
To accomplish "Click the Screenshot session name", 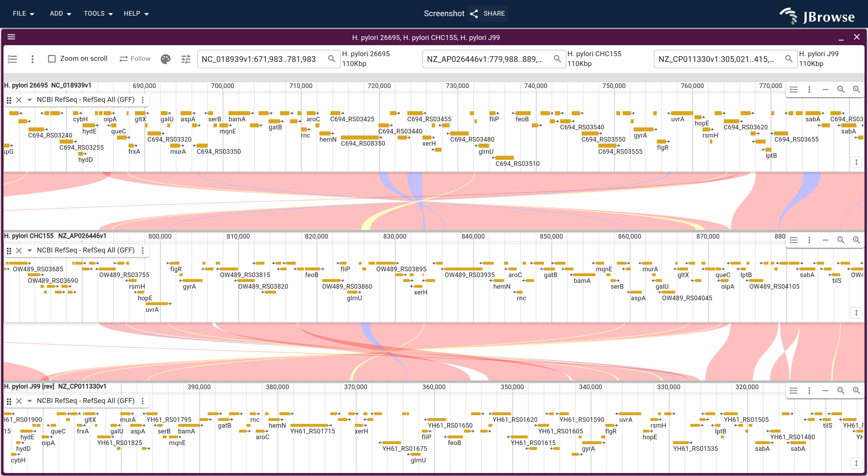I will coord(444,14).
